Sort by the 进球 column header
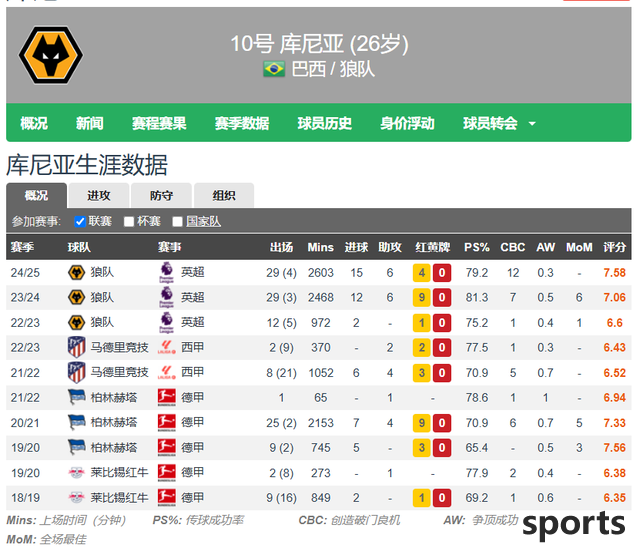This screenshot has width=640, height=555. click(356, 247)
